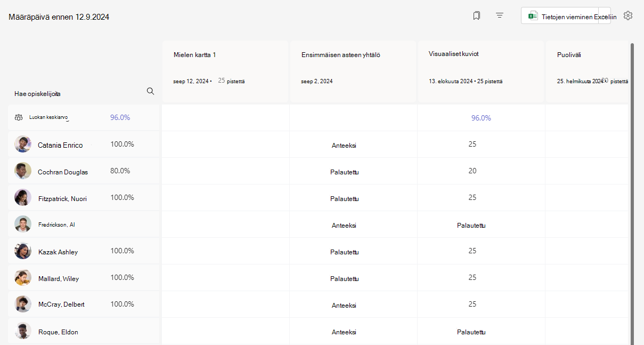Click the vertical scrollbar on the right
The image size is (644, 345).
pyautogui.click(x=632, y=192)
